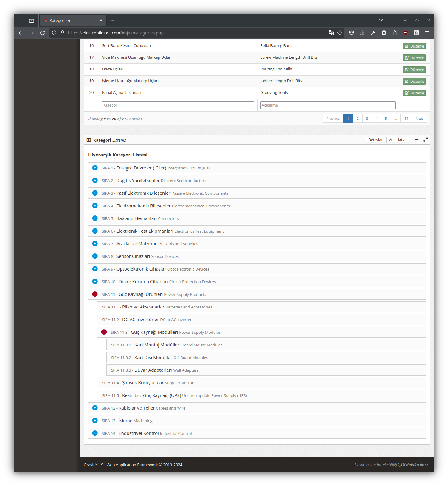The image size is (448, 486).
Task: Click the recent browsing icon before the tab
Action: (32, 20)
